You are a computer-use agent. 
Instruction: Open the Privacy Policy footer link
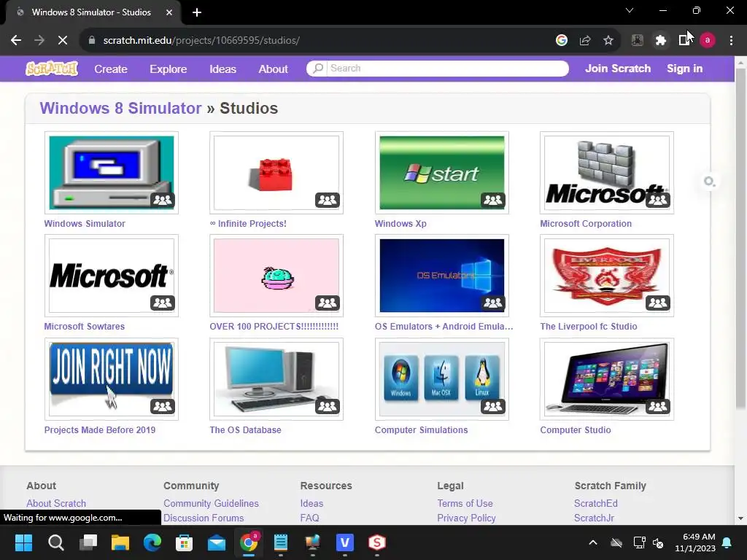[466, 518]
